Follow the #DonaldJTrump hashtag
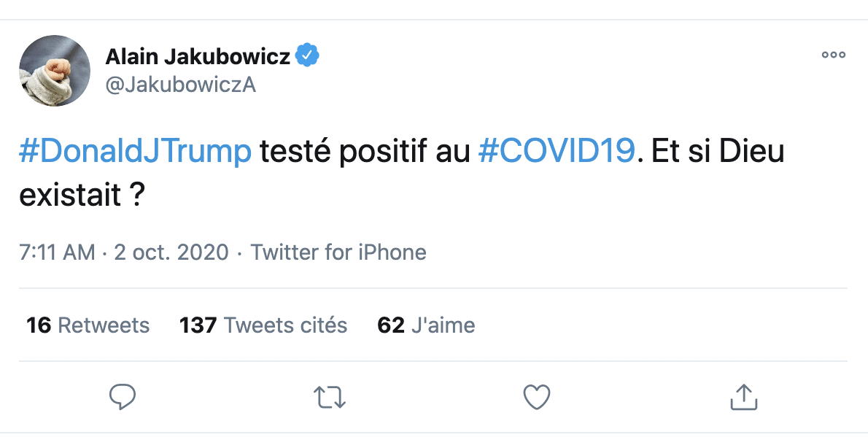868x448 pixels. click(135, 152)
